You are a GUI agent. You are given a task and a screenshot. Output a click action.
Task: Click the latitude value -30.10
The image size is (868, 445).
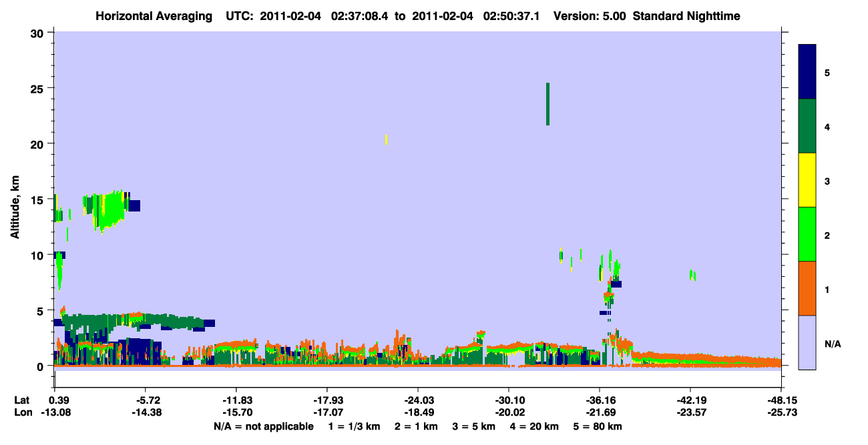point(508,400)
